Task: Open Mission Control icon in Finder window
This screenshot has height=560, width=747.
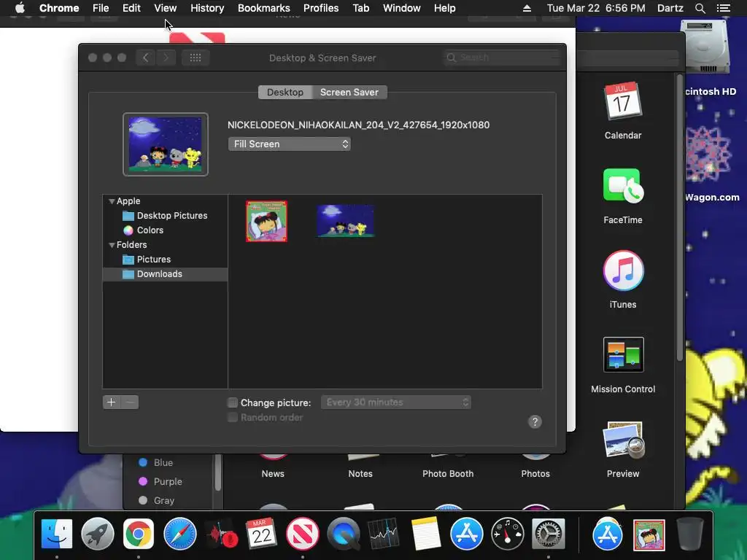Action: point(623,354)
